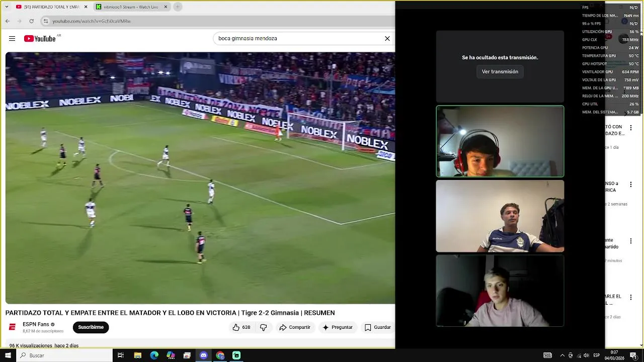The height and width of the screenshot is (362, 644).
Task: Expand the Chrome tab search dropdown
Action: [x=7, y=7]
